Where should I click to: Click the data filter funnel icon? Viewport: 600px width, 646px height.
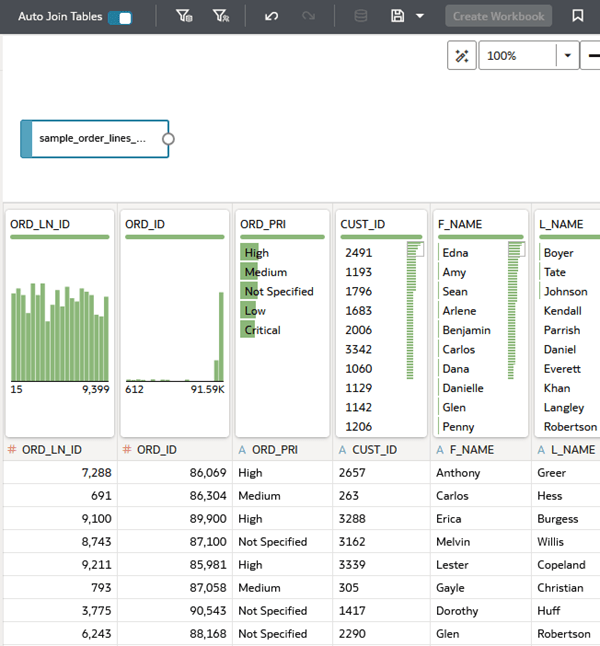click(x=184, y=16)
